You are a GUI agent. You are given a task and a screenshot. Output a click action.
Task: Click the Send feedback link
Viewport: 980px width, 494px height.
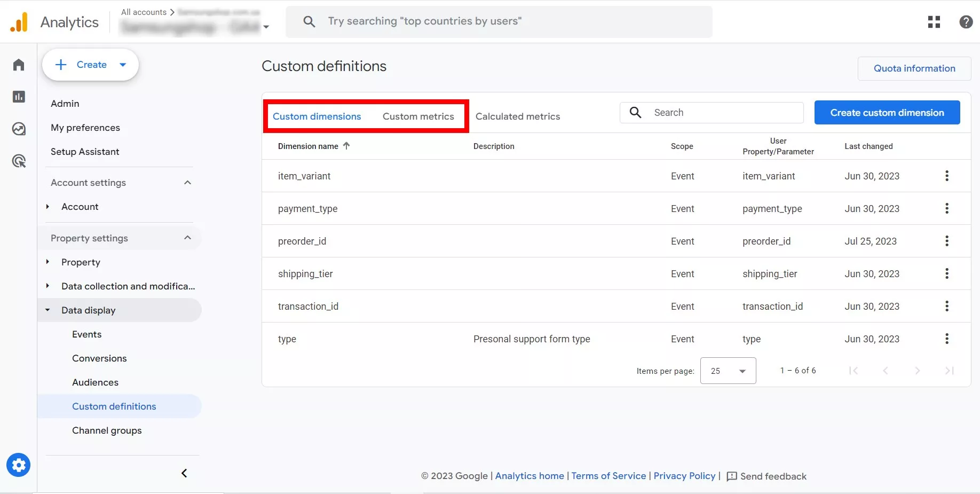coord(773,476)
